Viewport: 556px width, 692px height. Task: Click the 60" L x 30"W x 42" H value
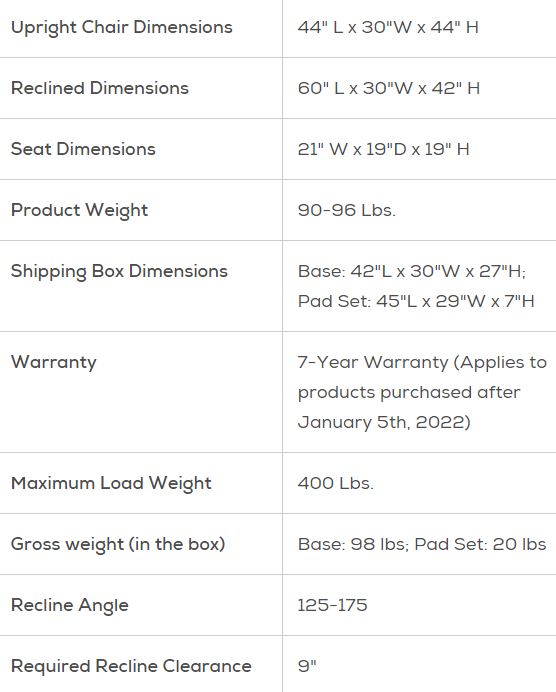(x=389, y=88)
